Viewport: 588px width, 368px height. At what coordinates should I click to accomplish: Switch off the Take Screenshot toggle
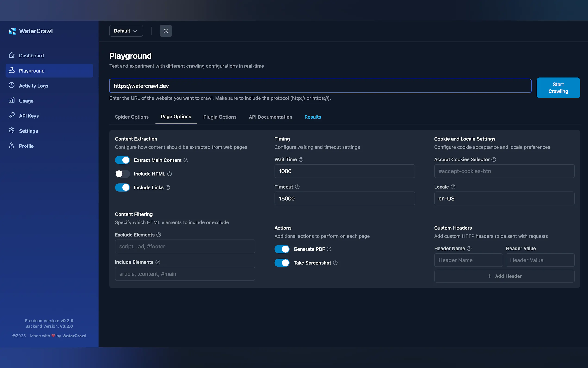coord(282,263)
